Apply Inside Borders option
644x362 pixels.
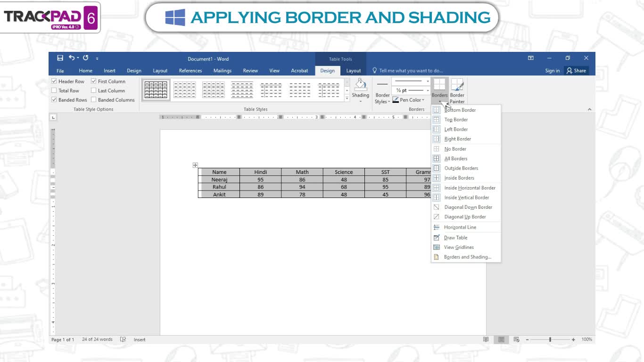(466, 178)
